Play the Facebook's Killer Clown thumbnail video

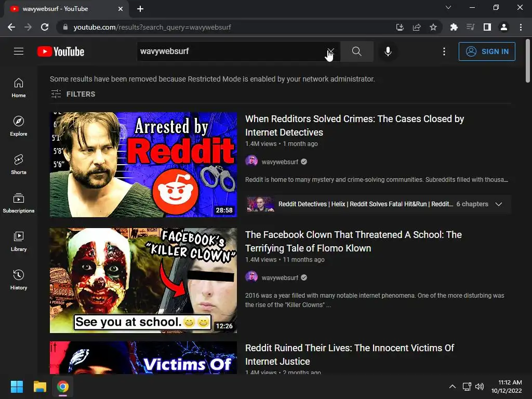143,280
